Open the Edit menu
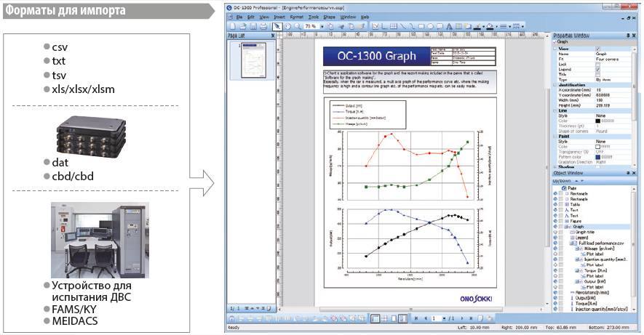The width and height of the screenshot is (644, 335). click(x=250, y=17)
